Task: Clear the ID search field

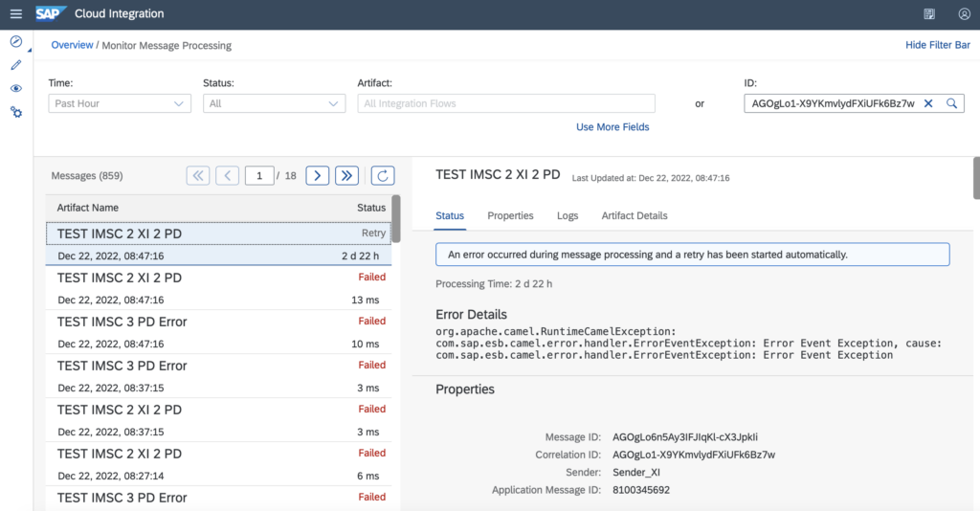Action: pyautogui.click(x=927, y=103)
